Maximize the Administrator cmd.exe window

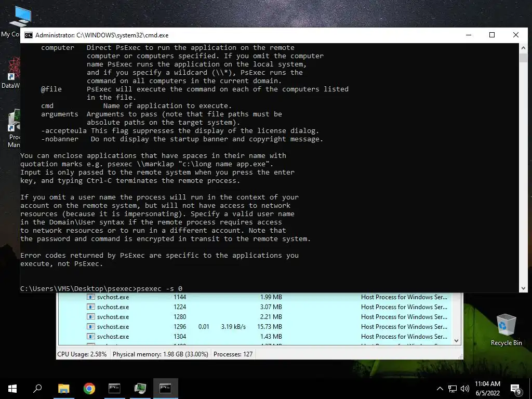492,35
